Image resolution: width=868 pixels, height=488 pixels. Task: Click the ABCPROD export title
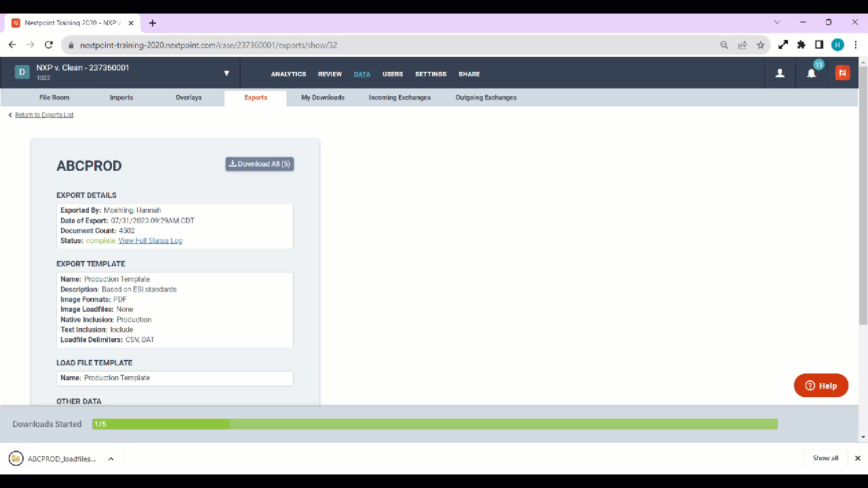coord(89,166)
